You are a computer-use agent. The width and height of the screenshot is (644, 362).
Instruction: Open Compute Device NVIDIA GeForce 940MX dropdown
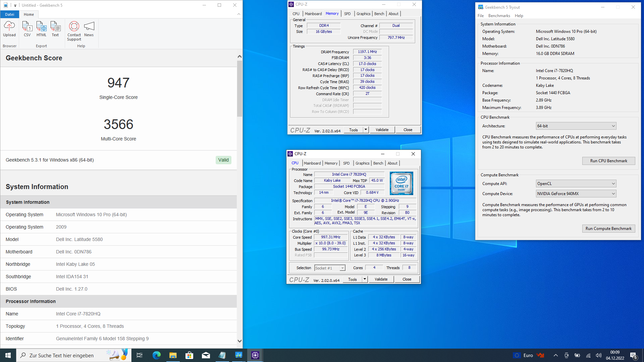[x=576, y=194]
